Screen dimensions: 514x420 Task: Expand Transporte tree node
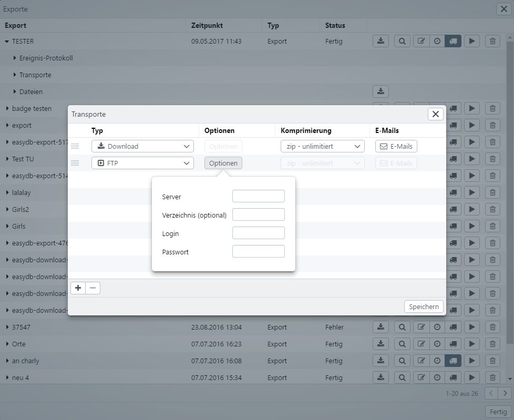pyautogui.click(x=14, y=75)
